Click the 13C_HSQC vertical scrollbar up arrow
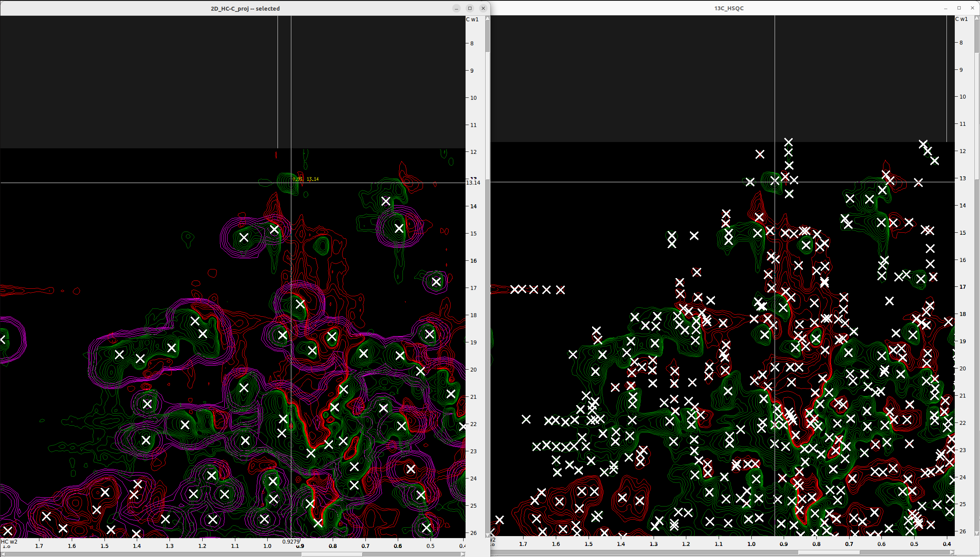 pyautogui.click(x=976, y=19)
